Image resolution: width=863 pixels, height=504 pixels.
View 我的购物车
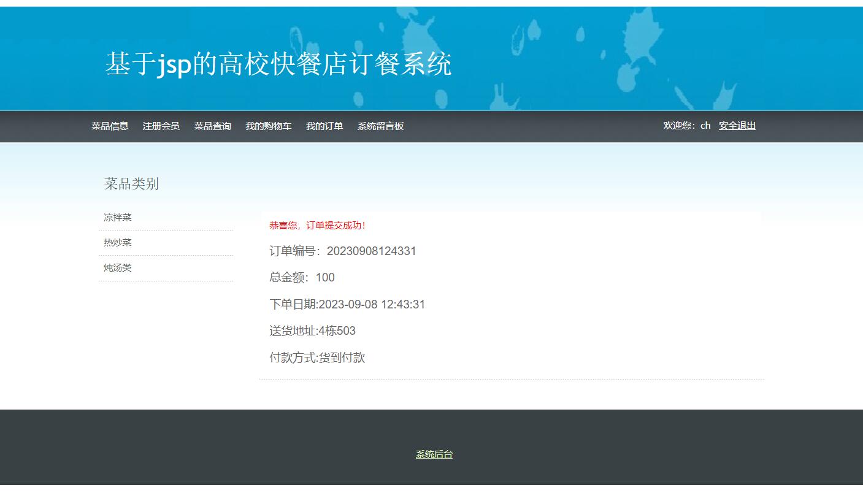[269, 126]
